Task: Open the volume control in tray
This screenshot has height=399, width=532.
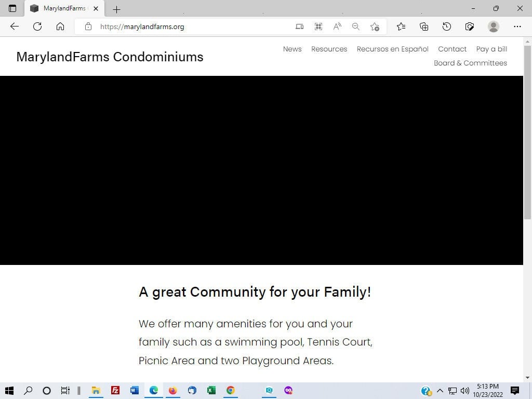Action: (465, 391)
